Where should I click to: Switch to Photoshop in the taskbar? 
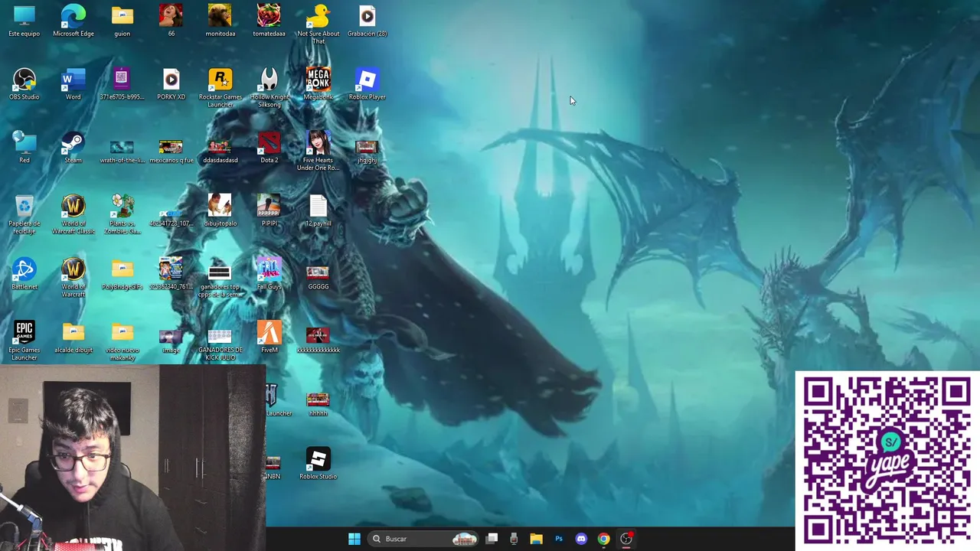(559, 539)
